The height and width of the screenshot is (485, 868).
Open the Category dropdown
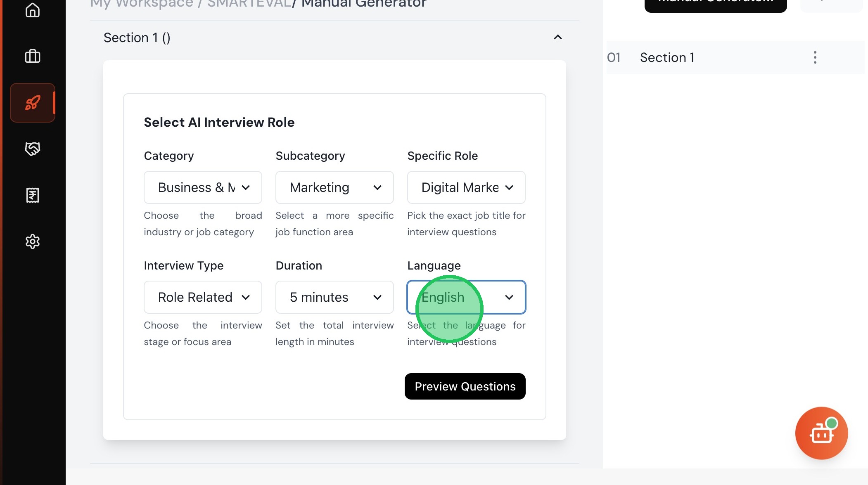(x=203, y=187)
